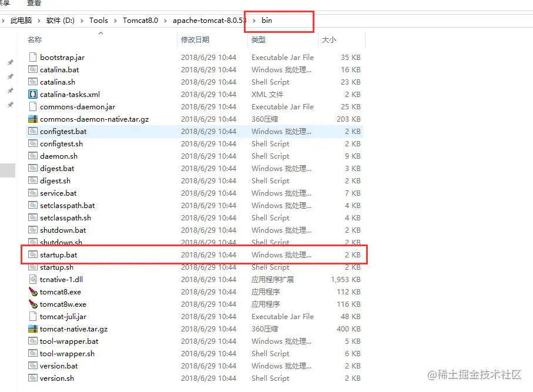Select the service.bat file name

tap(58, 193)
